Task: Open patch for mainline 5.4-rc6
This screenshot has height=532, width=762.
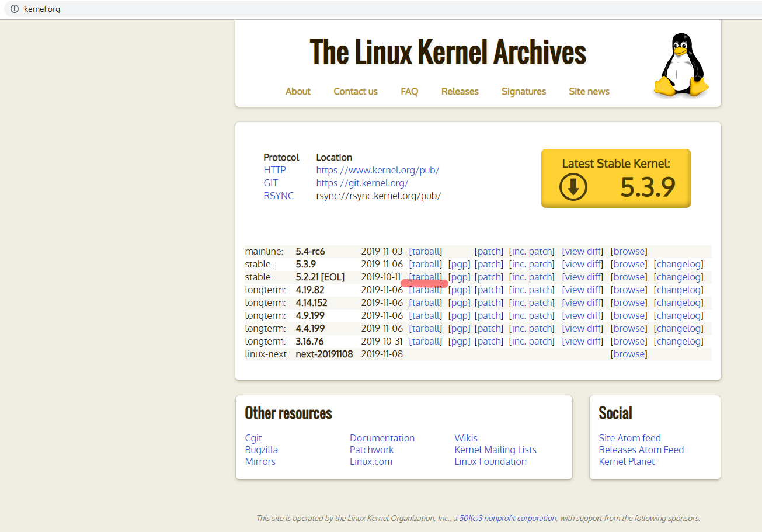Action: pyautogui.click(x=489, y=251)
